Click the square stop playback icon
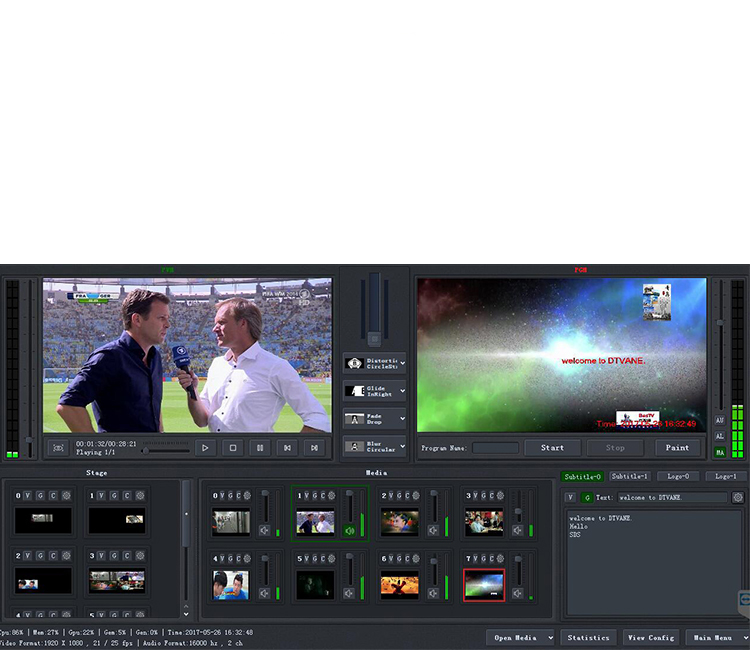750x650 pixels. tap(232, 448)
